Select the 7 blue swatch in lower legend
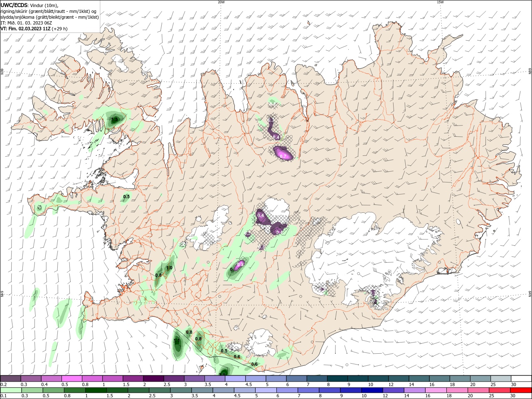This screenshot has width=532, height=399. pyautogui.click(x=308, y=390)
